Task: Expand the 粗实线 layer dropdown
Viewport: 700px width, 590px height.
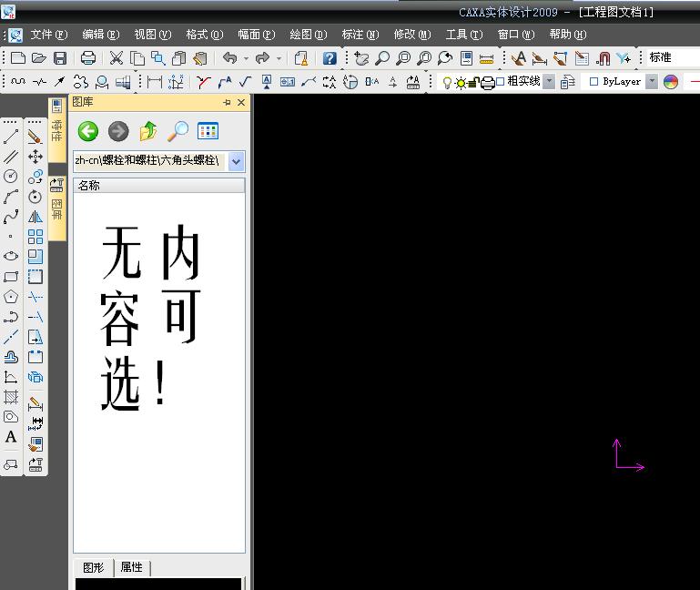Action: click(549, 82)
